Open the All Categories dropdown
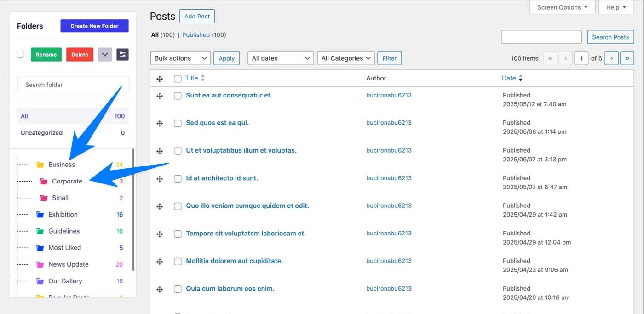Viewport: 644px width, 314px height. (x=346, y=58)
